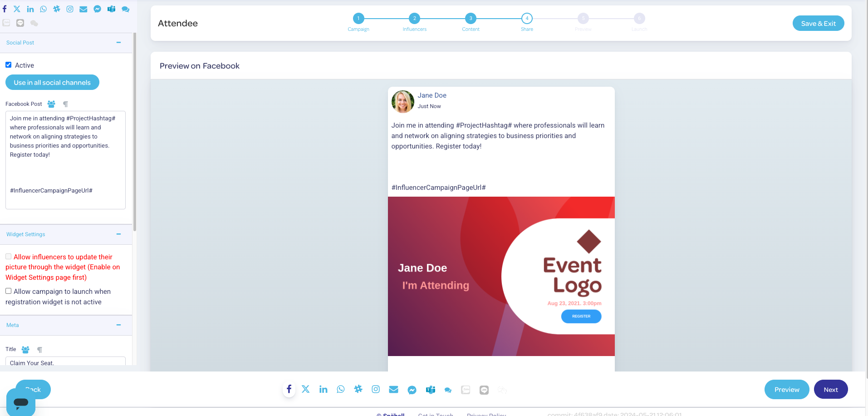Select LinkedIn icon in the bottom channel bar

tap(323, 389)
